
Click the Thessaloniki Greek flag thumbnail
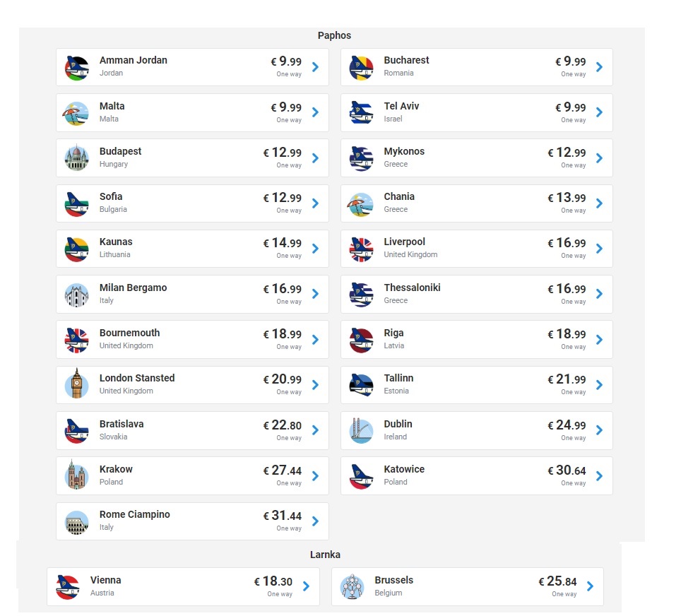tap(362, 294)
